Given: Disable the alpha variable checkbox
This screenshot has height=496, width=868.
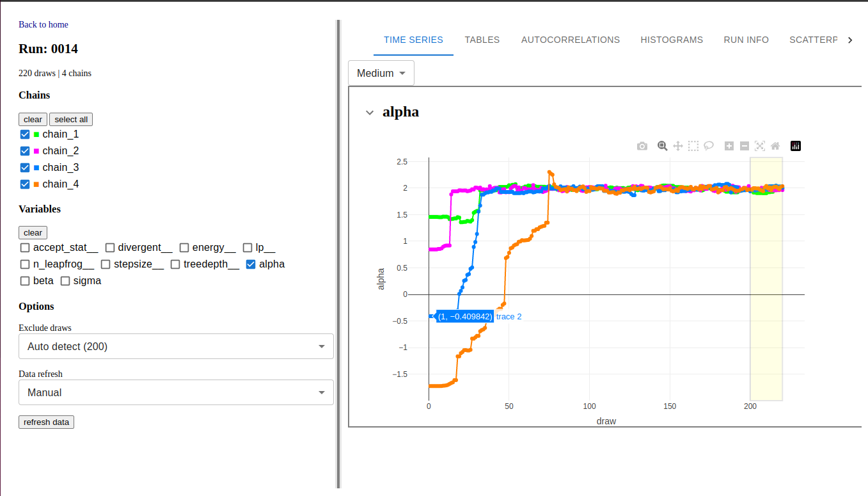Looking at the screenshot, I should [x=250, y=264].
